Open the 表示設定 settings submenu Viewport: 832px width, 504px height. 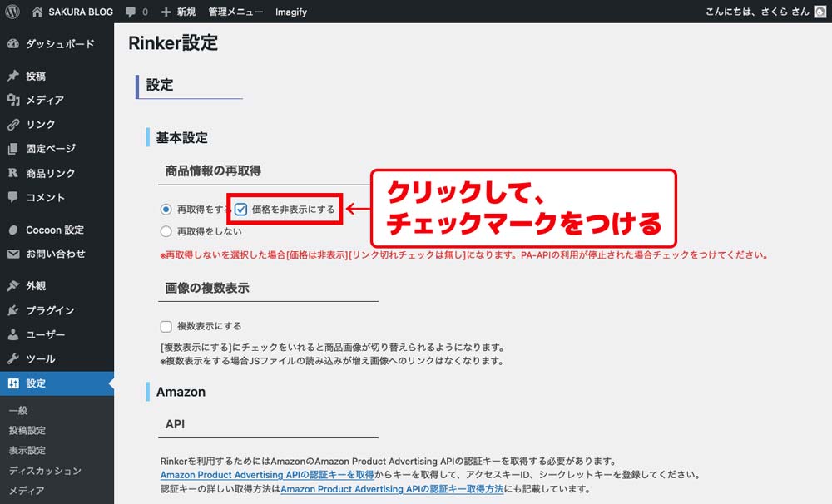(x=27, y=451)
